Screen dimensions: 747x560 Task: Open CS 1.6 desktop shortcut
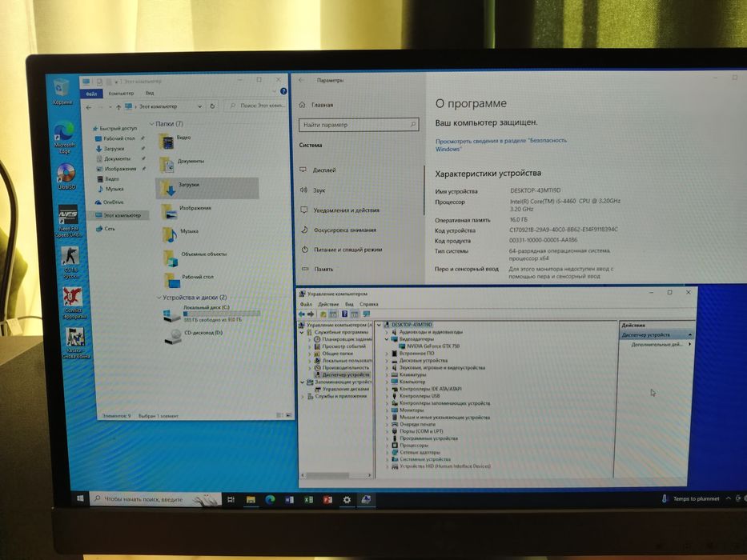pos(70,262)
